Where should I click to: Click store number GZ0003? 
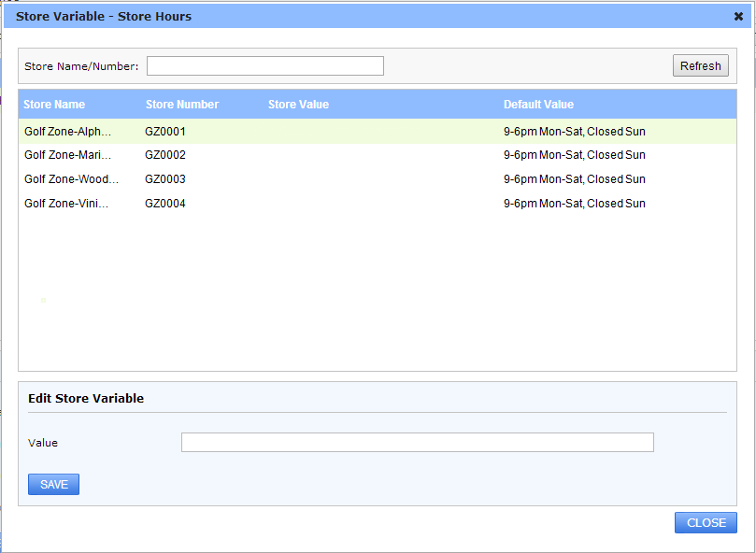coord(164,178)
